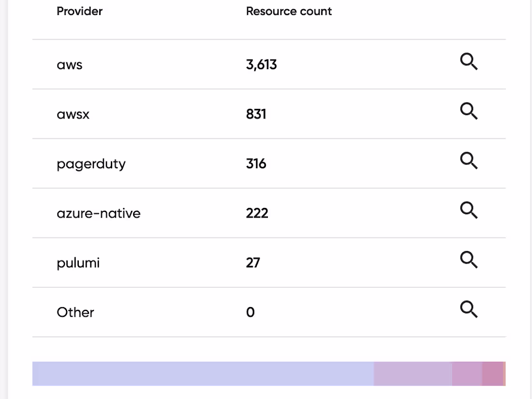532x399 pixels.
Task: Click the pagerduty count value 316
Action: pyautogui.click(x=256, y=164)
